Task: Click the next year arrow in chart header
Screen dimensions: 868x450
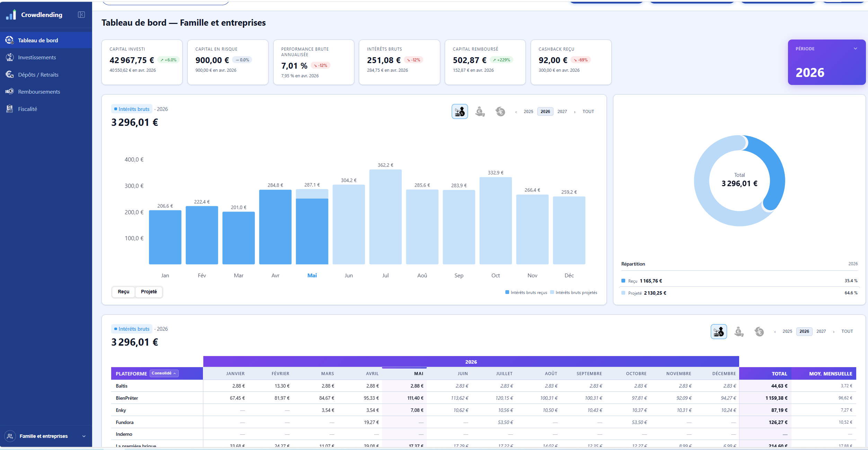Action: pos(575,112)
